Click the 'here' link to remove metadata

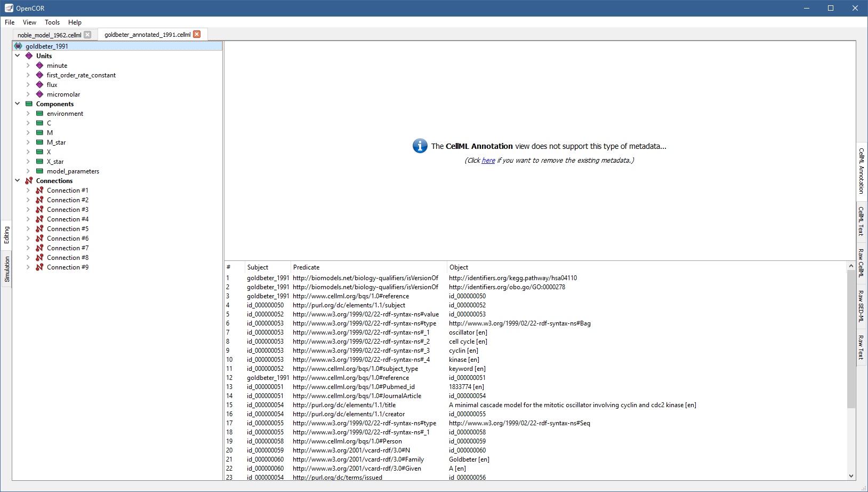click(488, 161)
